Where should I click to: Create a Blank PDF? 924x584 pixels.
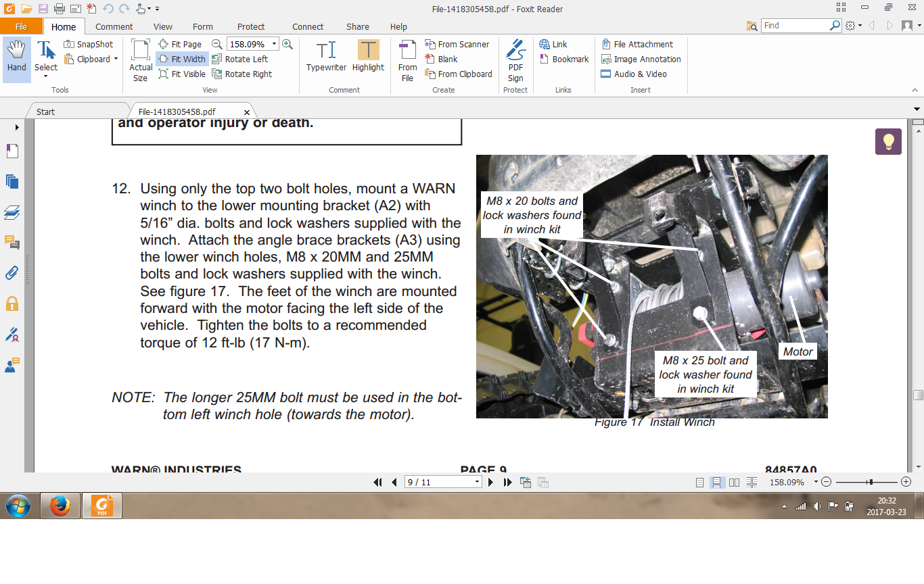click(441, 59)
